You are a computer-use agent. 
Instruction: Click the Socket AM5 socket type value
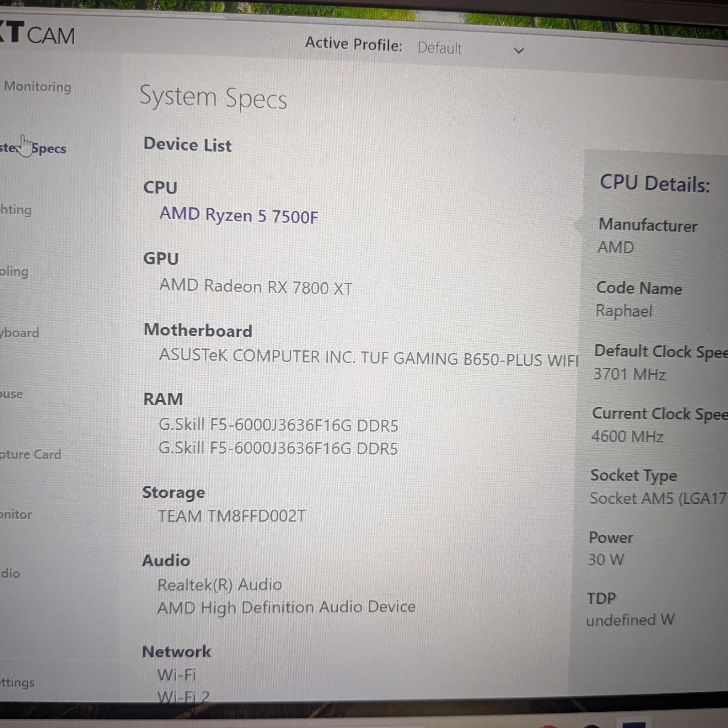click(x=658, y=498)
